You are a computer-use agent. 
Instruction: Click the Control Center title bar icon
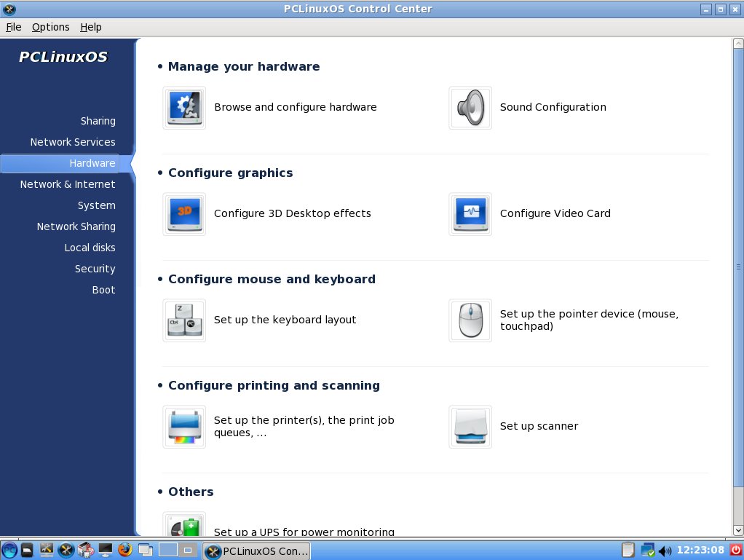click(9, 9)
